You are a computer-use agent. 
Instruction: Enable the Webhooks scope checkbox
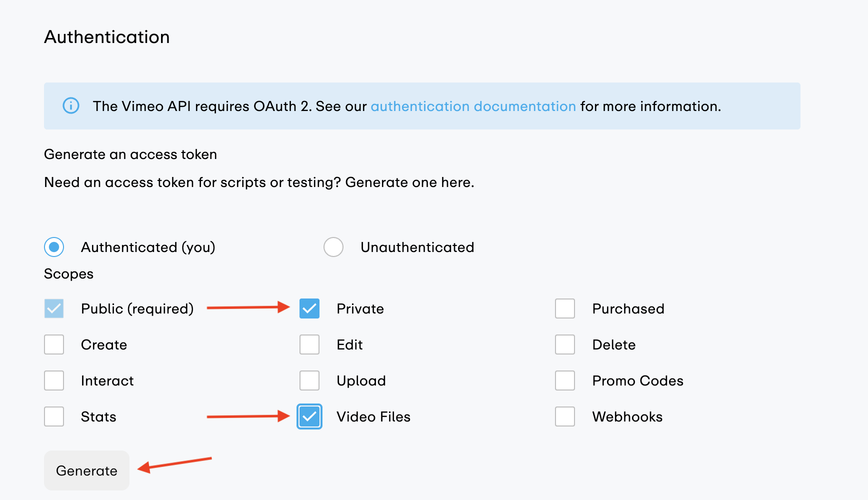click(x=565, y=416)
